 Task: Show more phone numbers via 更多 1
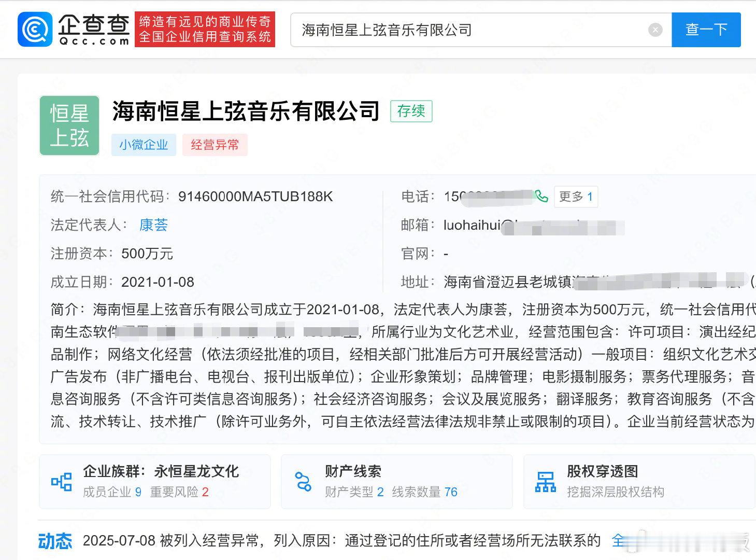click(576, 197)
